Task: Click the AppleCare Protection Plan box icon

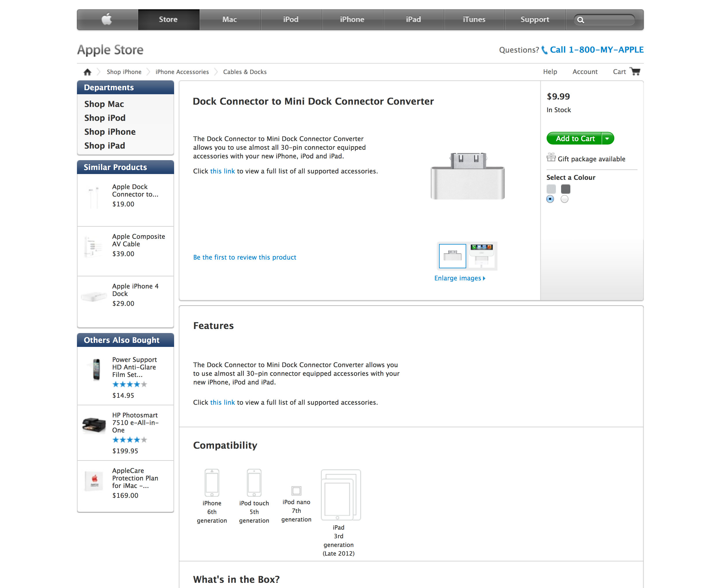Action: click(x=94, y=481)
